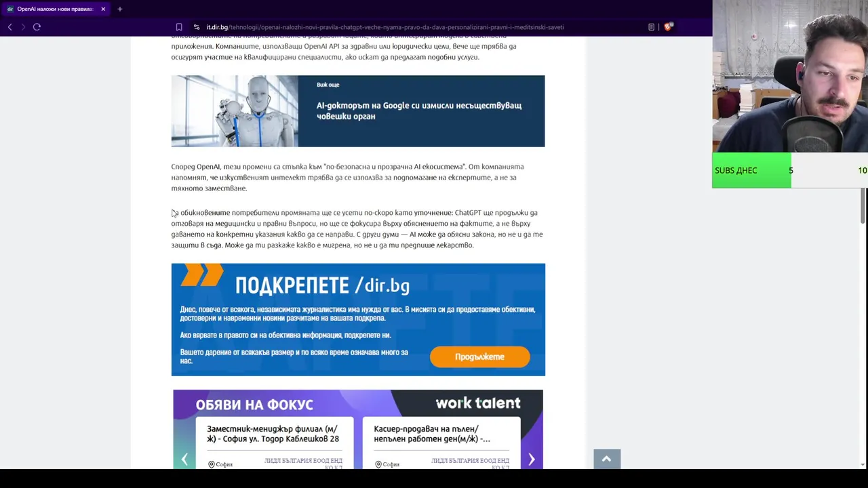Click the ПОДКРЕПЕТЕ /dir.bg banner heading
This screenshot has height=488, width=868.
click(x=322, y=285)
